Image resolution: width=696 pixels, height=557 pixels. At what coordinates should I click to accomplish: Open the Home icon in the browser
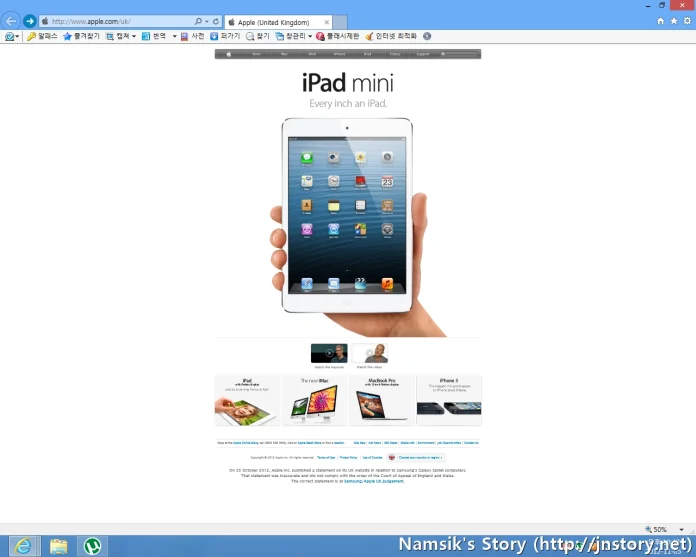[x=661, y=21]
